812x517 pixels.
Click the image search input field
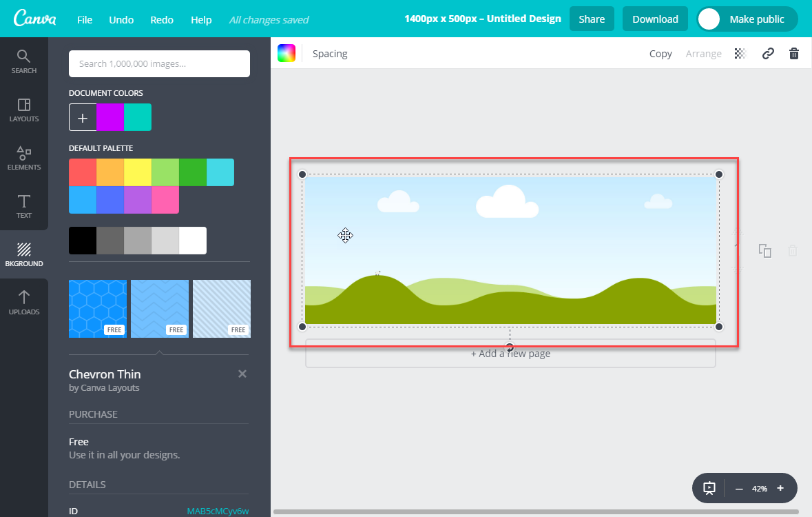click(x=159, y=64)
